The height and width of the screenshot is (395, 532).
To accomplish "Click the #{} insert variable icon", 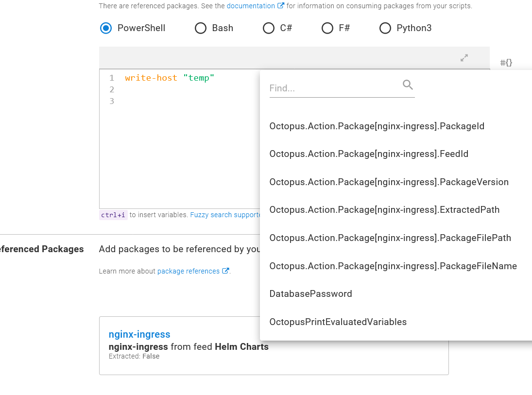I will [506, 63].
